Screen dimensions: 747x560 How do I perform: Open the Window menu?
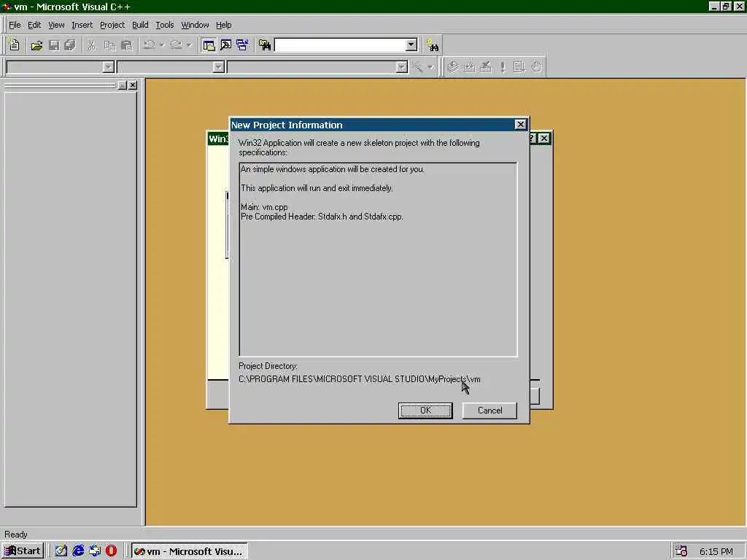click(x=195, y=25)
